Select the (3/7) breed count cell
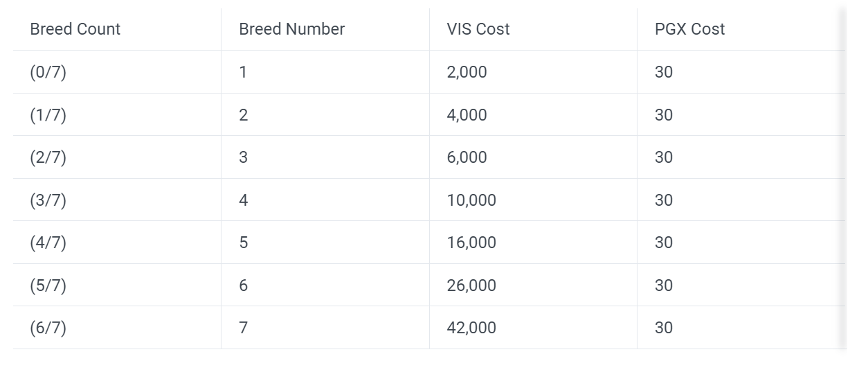 tap(48, 200)
